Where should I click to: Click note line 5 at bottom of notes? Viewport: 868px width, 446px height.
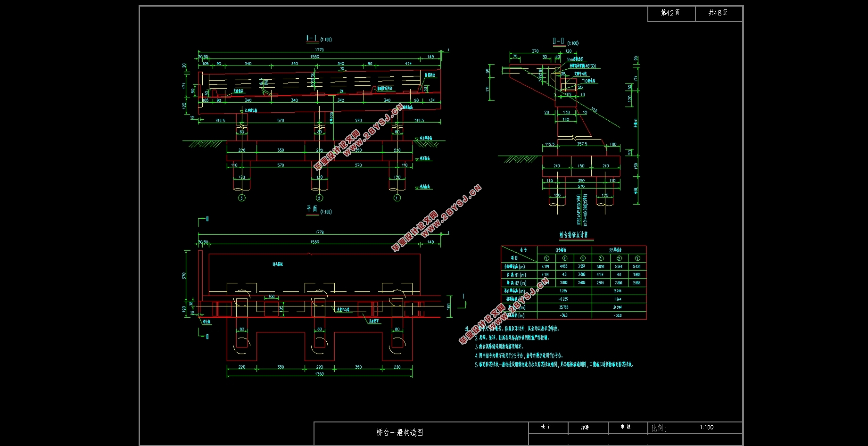554,364
